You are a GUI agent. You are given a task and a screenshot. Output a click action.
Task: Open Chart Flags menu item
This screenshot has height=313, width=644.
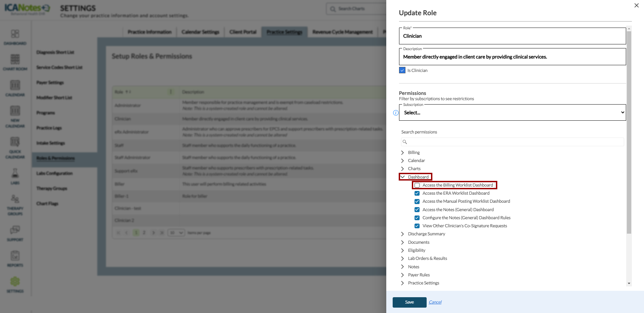47,204
